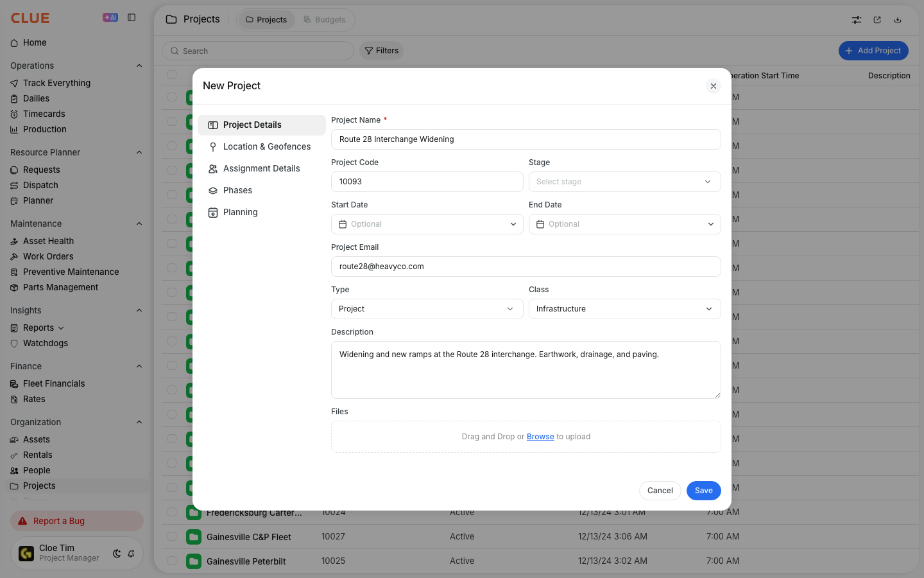Image resolution: width=924 pixels, height=578 pixels.
Task: Click the export share icon in header
Action: click(x=877, y=20)
